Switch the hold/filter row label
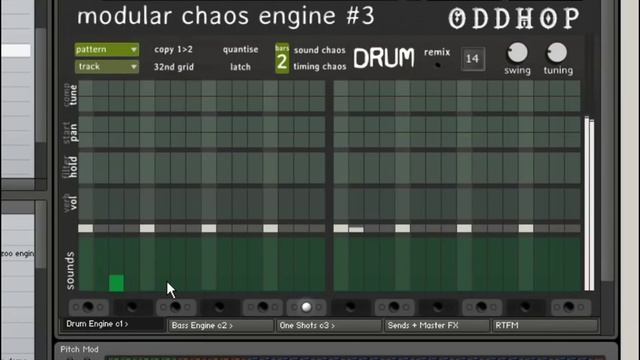Screen dimensions: 640x360 [x=71, y=167]
